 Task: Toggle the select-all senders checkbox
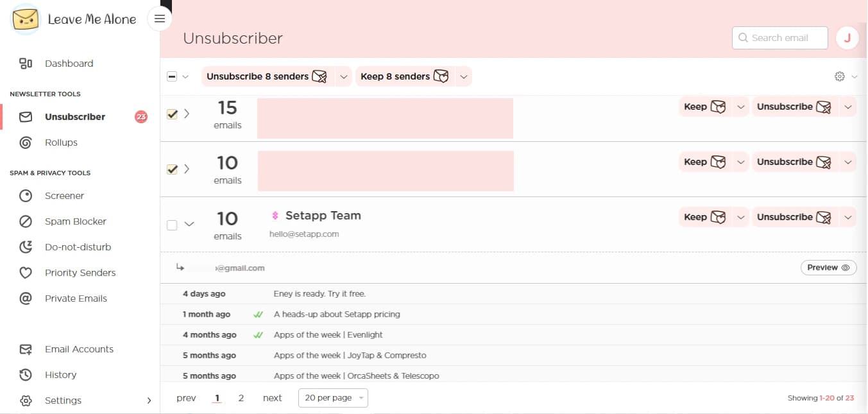[x=172, y=76]
